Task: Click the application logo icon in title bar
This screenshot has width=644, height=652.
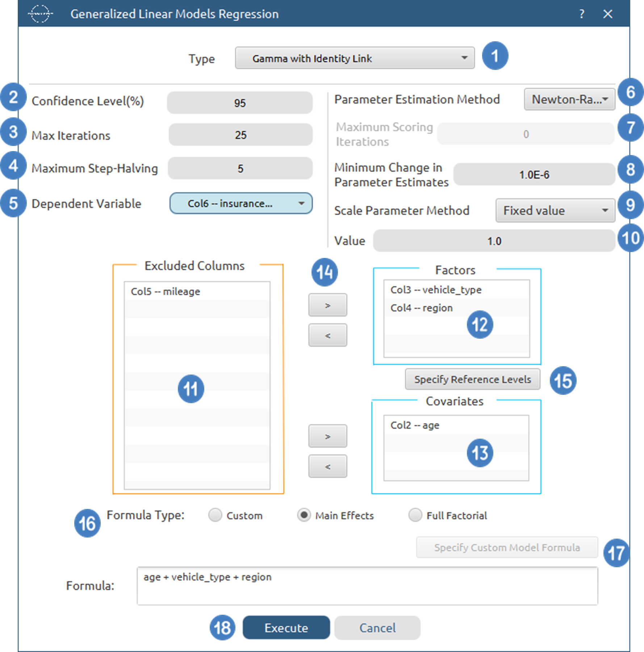Action: 40,14
